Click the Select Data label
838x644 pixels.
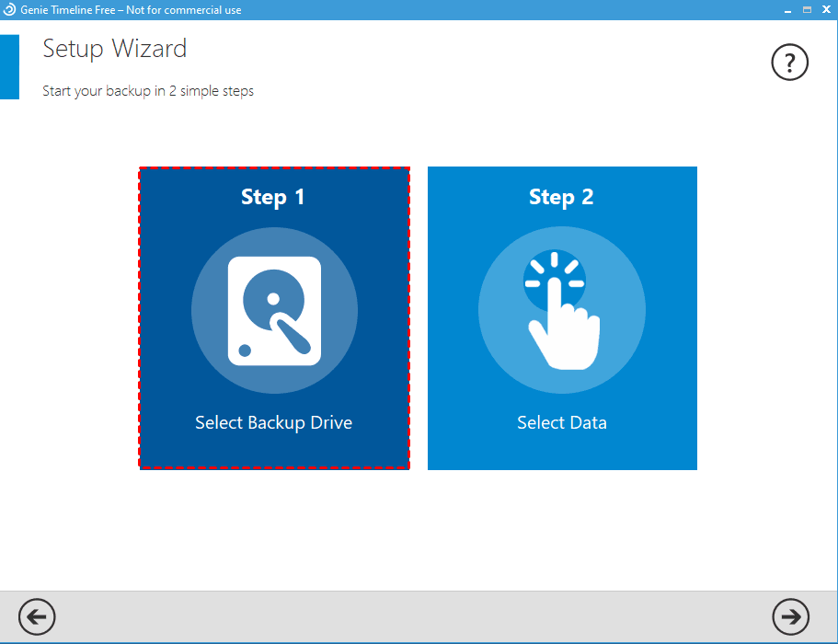point(561,422)
